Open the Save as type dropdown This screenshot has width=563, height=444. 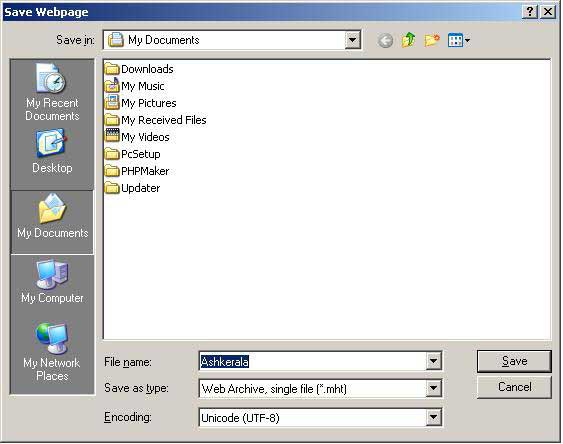tap(434, 388)
